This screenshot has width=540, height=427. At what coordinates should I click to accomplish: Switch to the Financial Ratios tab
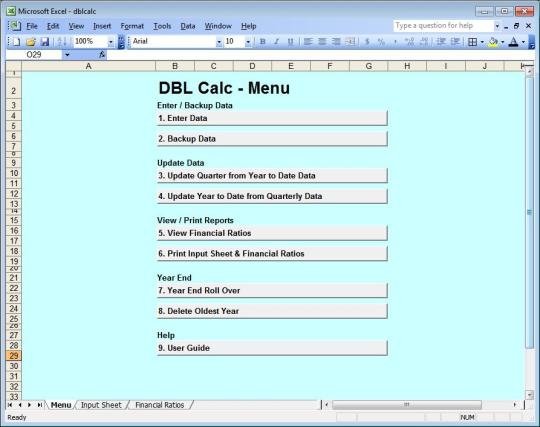(159, 405)
